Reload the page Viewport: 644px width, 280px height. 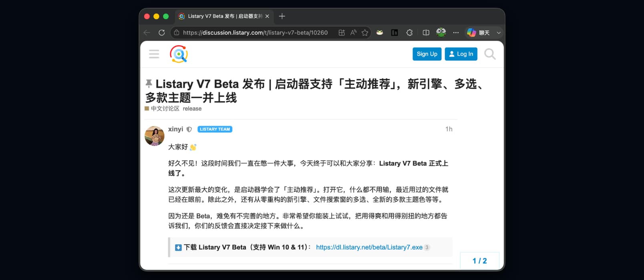(162, 33)
